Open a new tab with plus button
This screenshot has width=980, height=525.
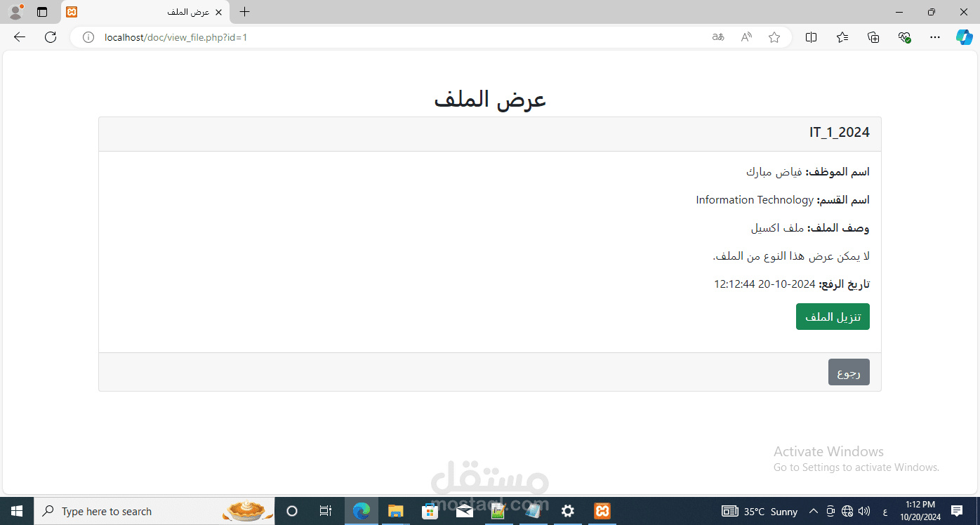(x=244, y=12)
